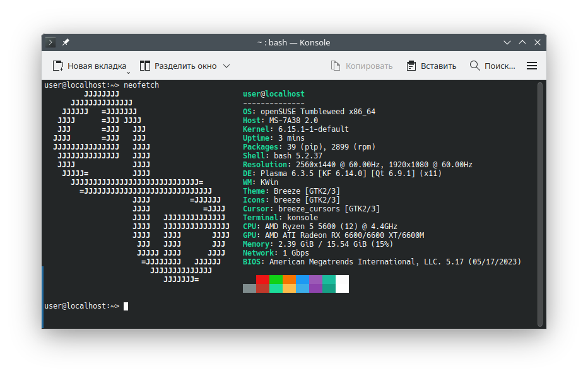Click the Копировать copy button
The height and width of the screenshot is (378, 588).
(x=362, y=66)
